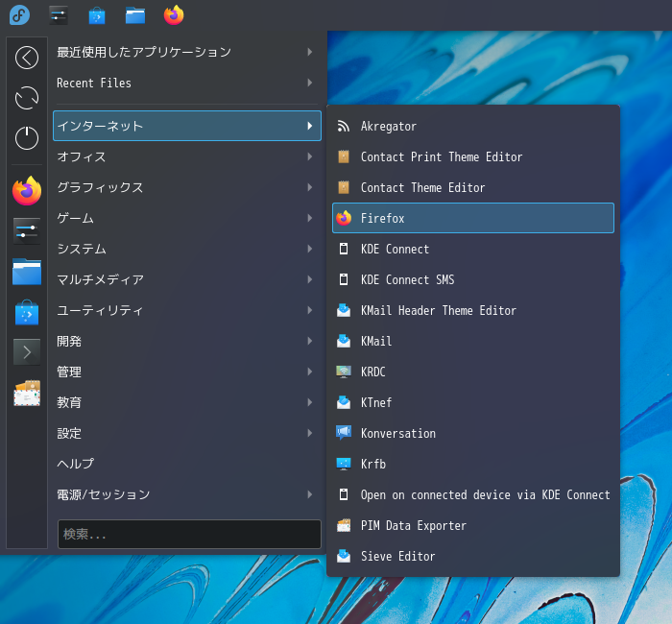
Task: Open the インターネット category
Action: pos(187,126)
